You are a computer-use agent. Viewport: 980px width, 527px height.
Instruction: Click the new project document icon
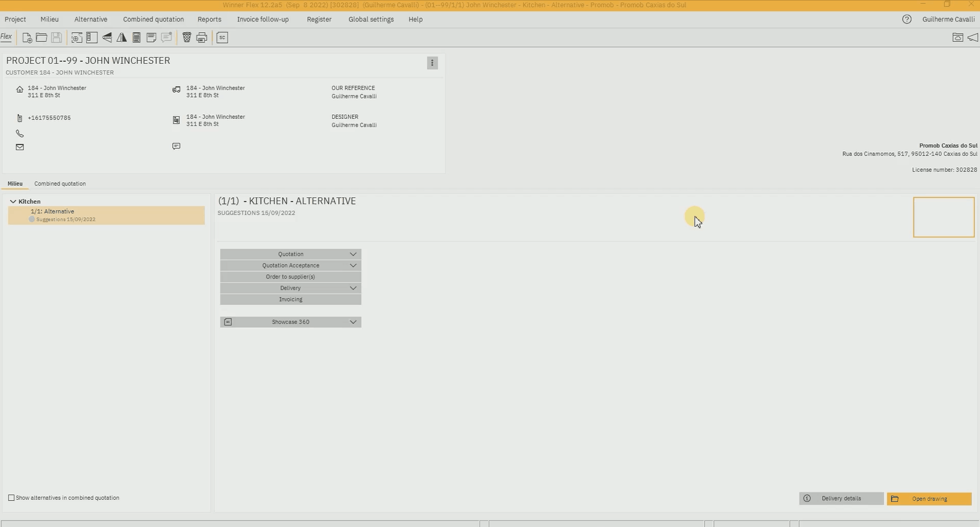pos(27,38)
